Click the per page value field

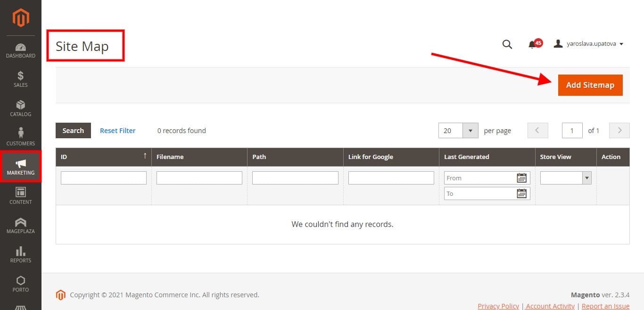pos(451,131)
